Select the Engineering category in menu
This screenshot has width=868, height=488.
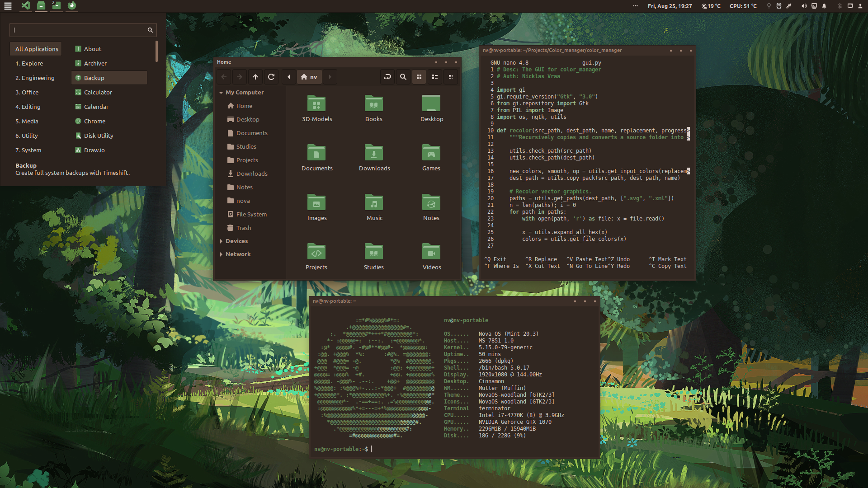point(35,78)
